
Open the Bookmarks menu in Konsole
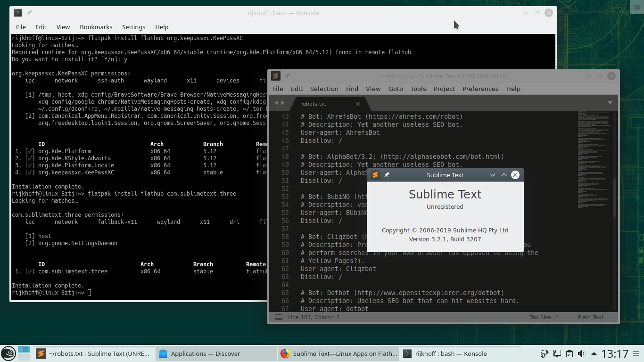pyautogui.click(x=96, y=27)
